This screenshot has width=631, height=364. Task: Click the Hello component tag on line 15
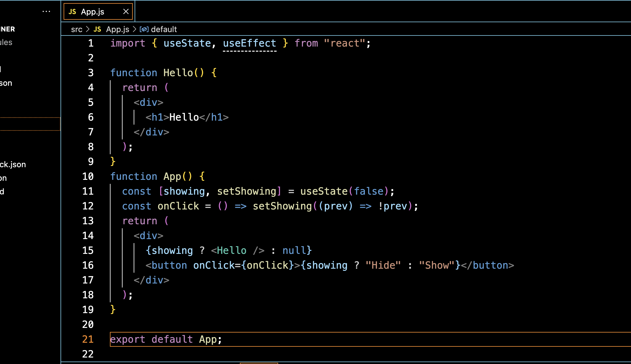(232, 250)
